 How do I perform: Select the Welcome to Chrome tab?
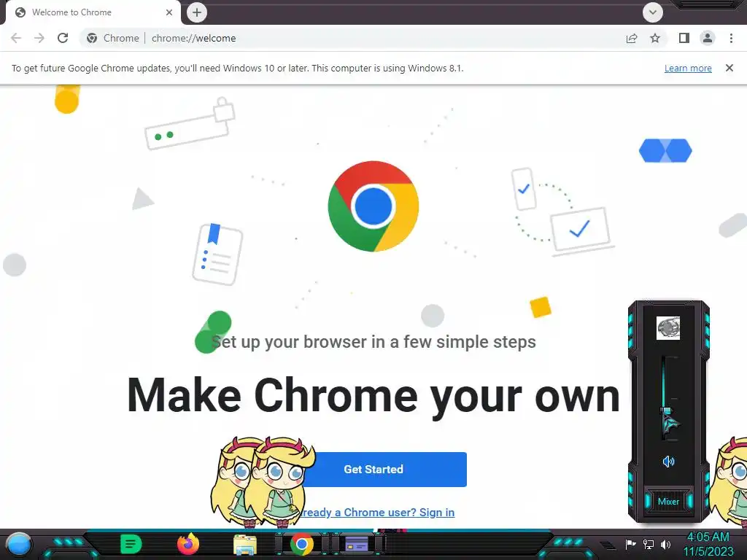[93, 12]
